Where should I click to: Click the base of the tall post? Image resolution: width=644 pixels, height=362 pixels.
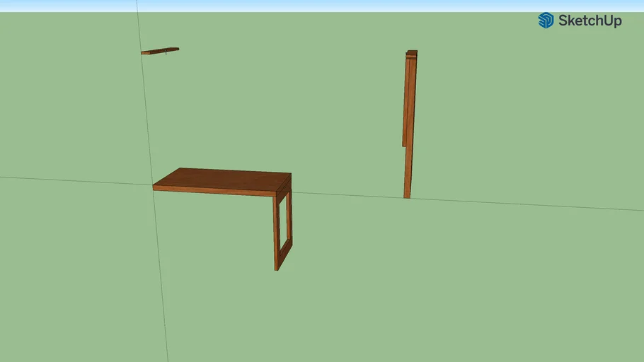[407, 194]
